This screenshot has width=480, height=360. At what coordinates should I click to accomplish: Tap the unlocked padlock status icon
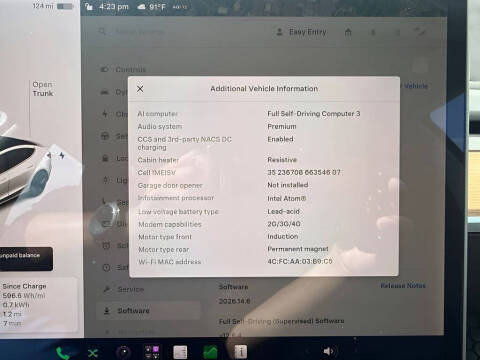pos(89,6)
